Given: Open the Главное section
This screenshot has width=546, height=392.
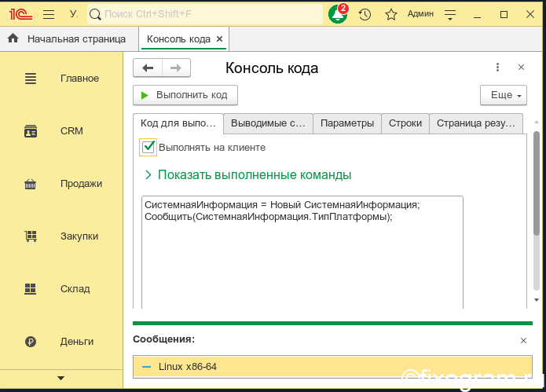Looking at the screenshot, I should (x=61, y=79).
